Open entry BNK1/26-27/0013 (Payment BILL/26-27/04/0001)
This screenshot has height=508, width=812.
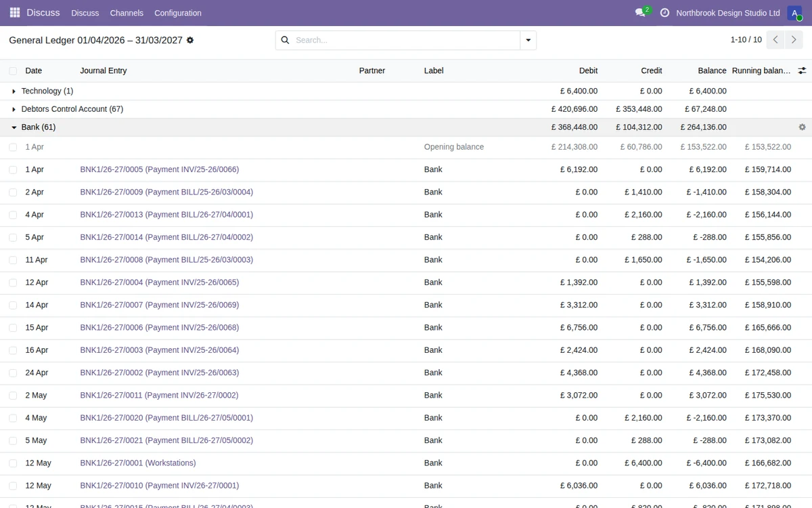pos(166,215)
